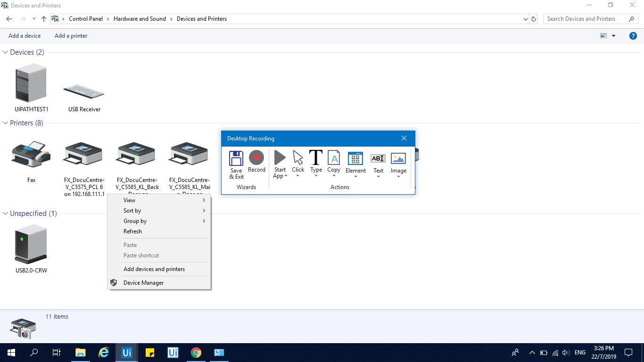Open the Action Center notifications icon
Viewport: 644px width, 362px height.
[628, 353]
